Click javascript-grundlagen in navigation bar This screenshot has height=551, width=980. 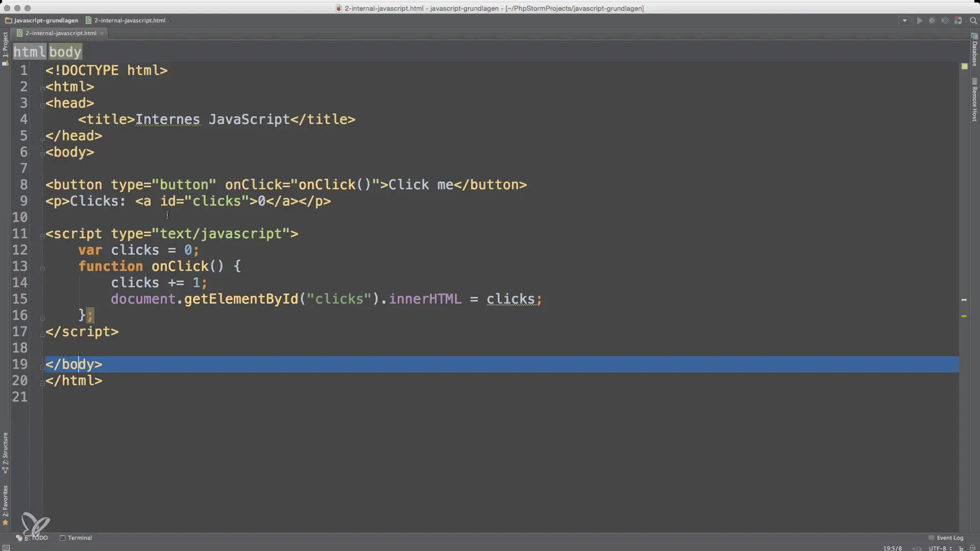pos(46,21)
